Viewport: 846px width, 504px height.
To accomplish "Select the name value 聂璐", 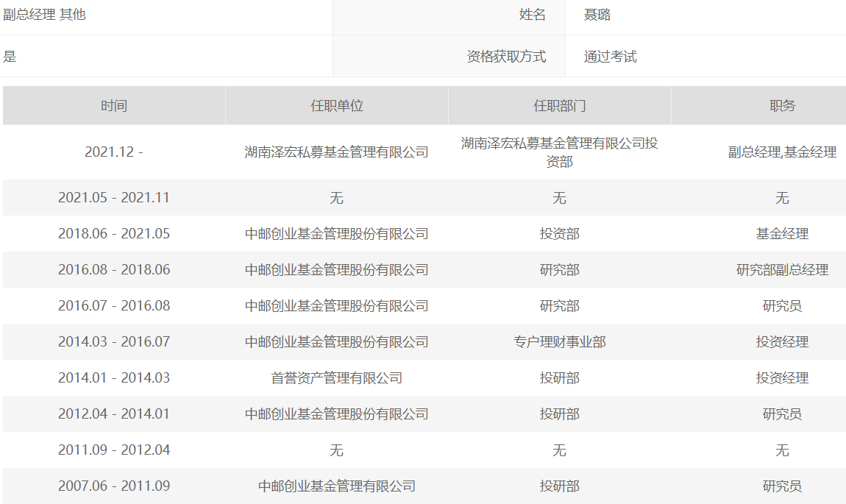I will (597, 15).
